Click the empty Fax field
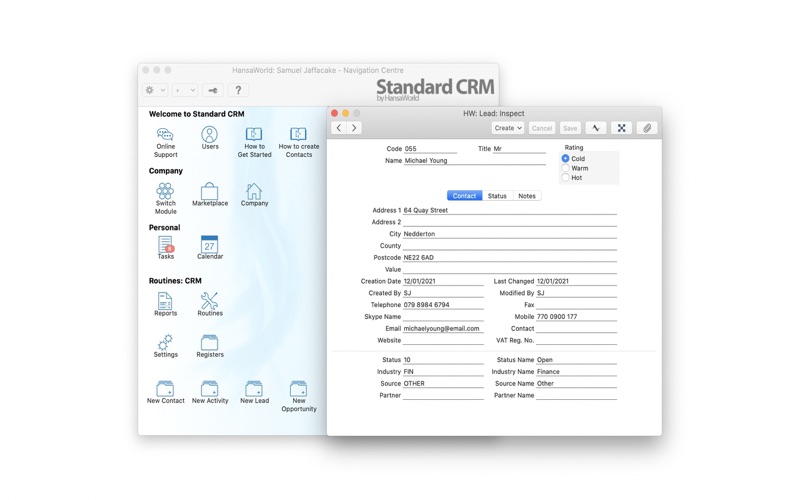Viewport: 800px width, 500px height. (x=577, y=305)
